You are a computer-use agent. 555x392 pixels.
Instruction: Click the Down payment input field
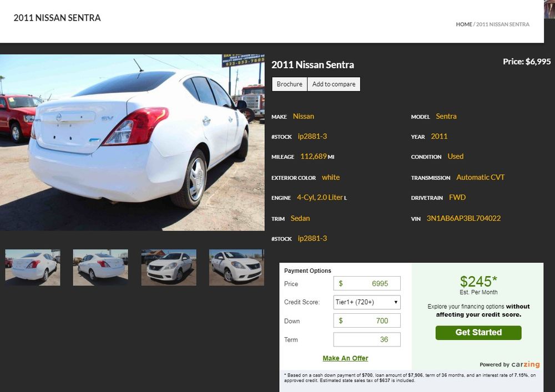367,321
